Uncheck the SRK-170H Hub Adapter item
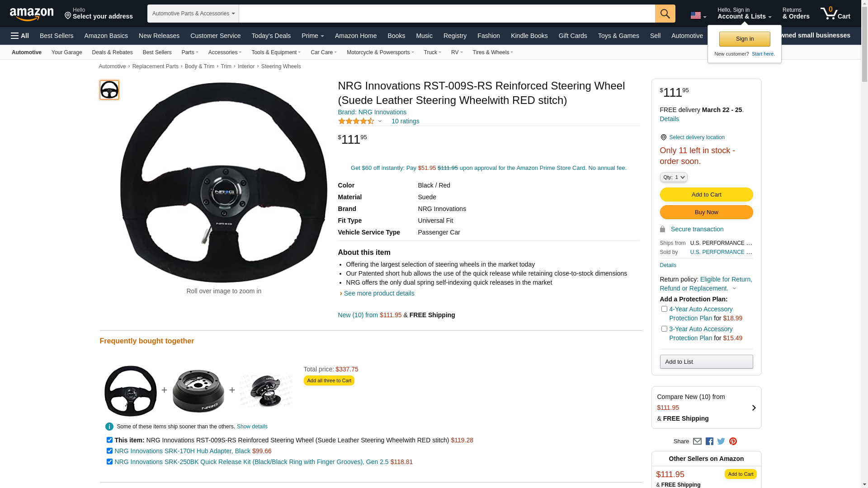This screenshot has height=488, width=868. click(109, 450)
